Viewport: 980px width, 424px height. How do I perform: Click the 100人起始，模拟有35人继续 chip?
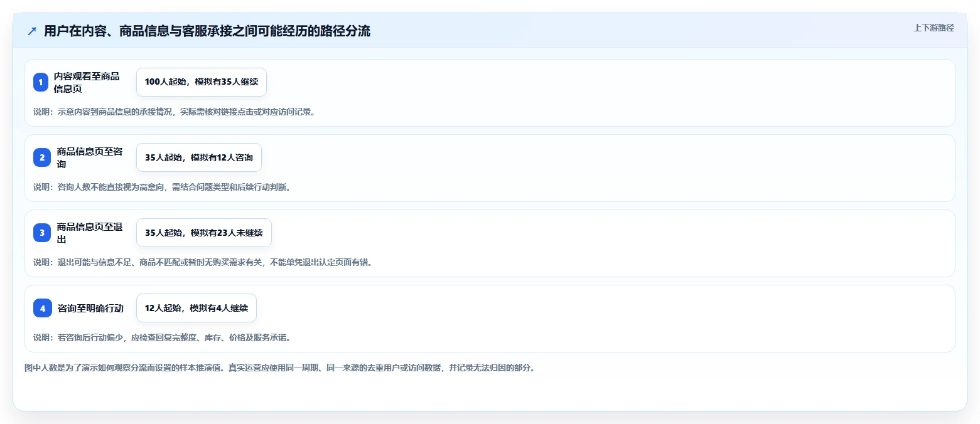[x=202, y=82]
